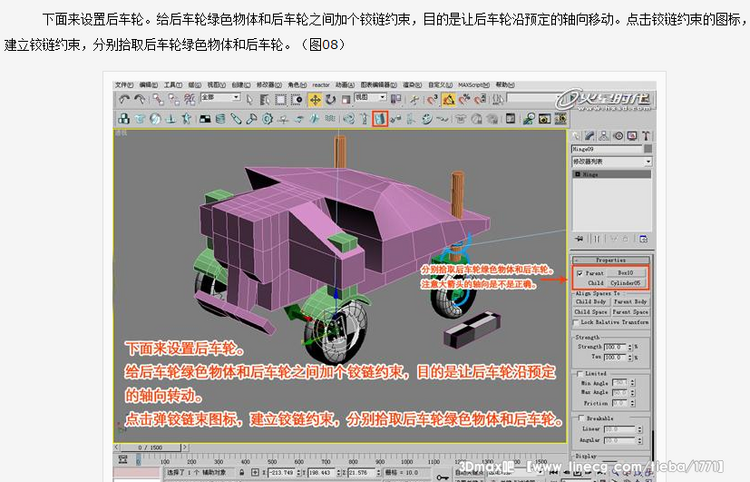
Task: Select the Select Object arrow tool
Action: (250, 99)
